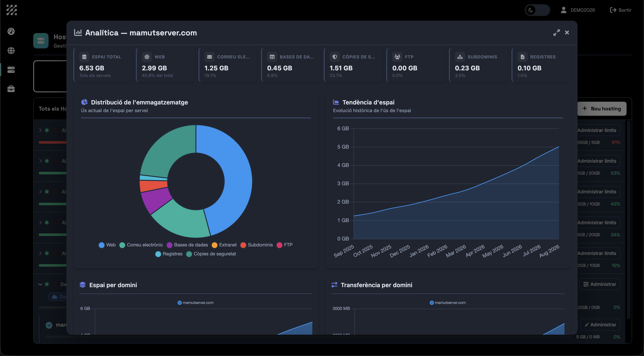644x356 pixels.
Task: Expand the first hosting row chevron
Action: tap(40, 130)
